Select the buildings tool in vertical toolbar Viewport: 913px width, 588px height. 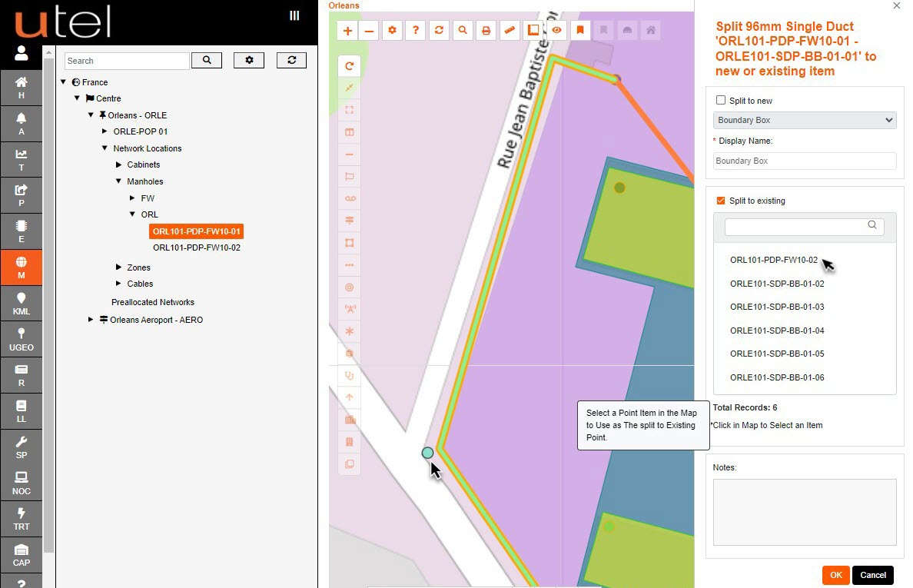pyautogui.click(x=350, y=420)
